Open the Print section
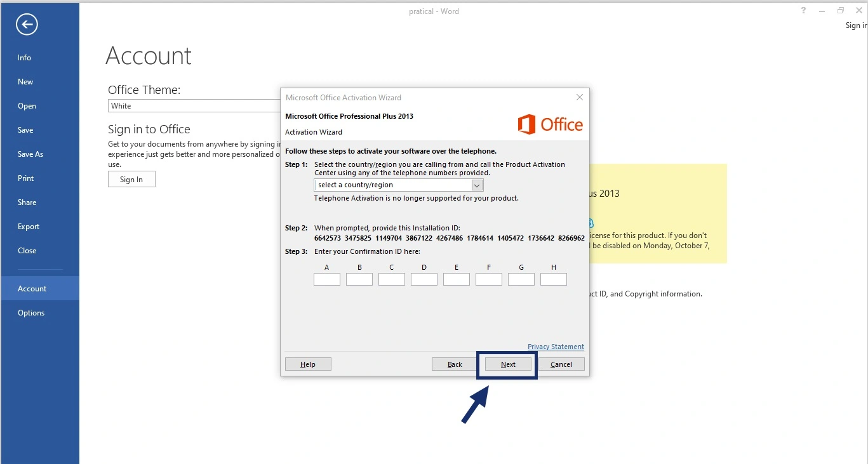The width and height of the screenshot is (868, 464). pyautogui.click(x=26, y=178)
